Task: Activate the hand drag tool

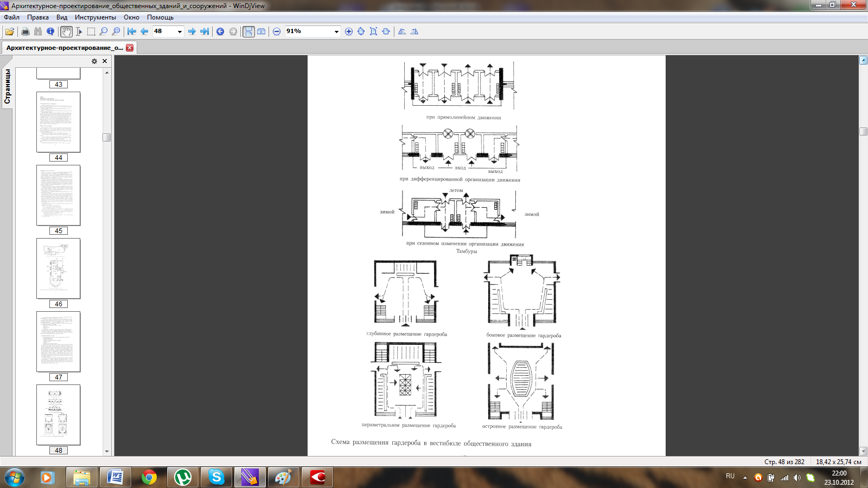Action: pyautogui.click(x=66, y=31)
